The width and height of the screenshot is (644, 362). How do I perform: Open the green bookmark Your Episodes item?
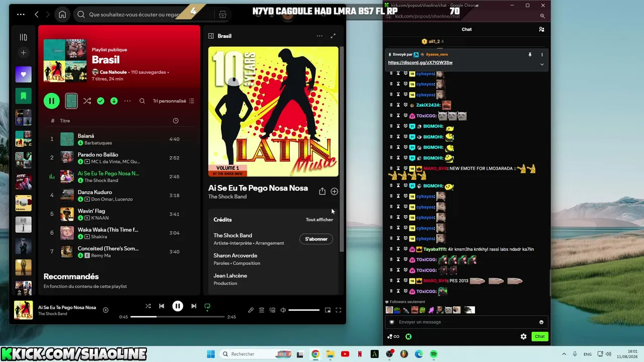tap(23, 96)
